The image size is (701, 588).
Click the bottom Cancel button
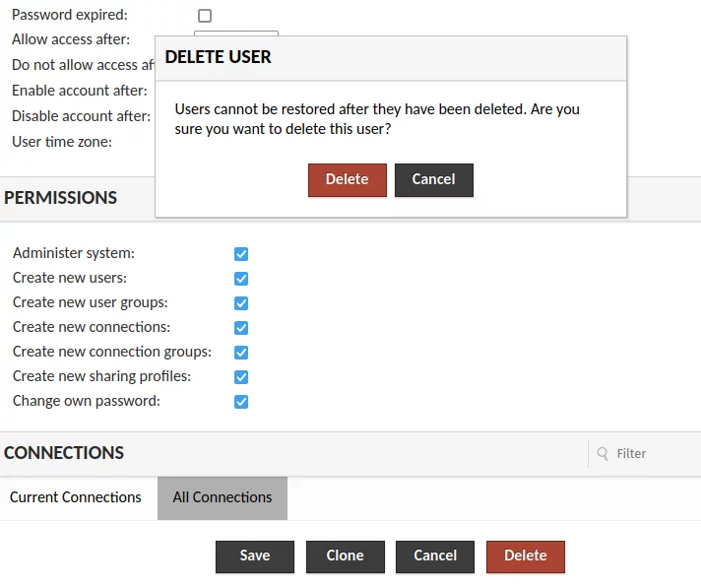pos(435,556)
